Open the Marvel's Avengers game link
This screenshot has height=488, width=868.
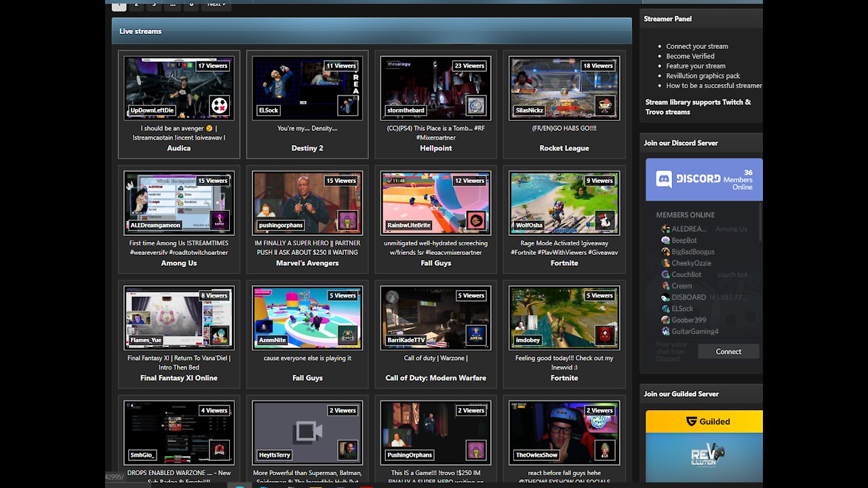click(x=307, y=263)
